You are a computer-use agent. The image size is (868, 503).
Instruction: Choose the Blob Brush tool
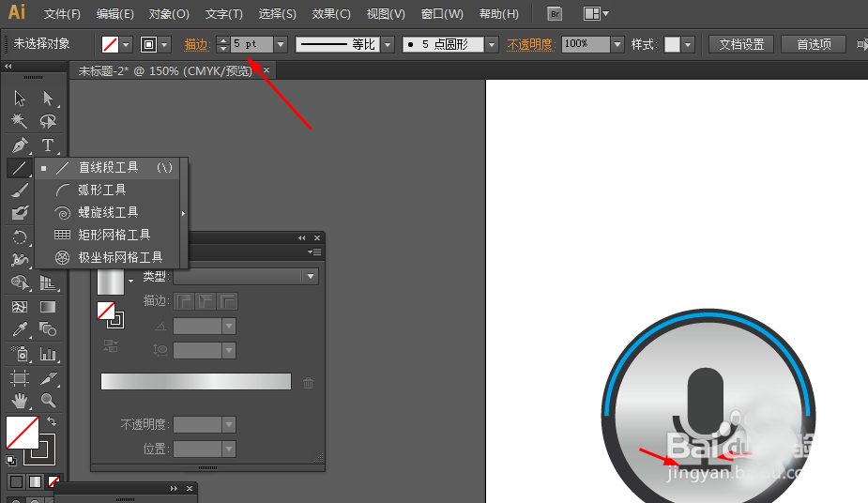20,212
